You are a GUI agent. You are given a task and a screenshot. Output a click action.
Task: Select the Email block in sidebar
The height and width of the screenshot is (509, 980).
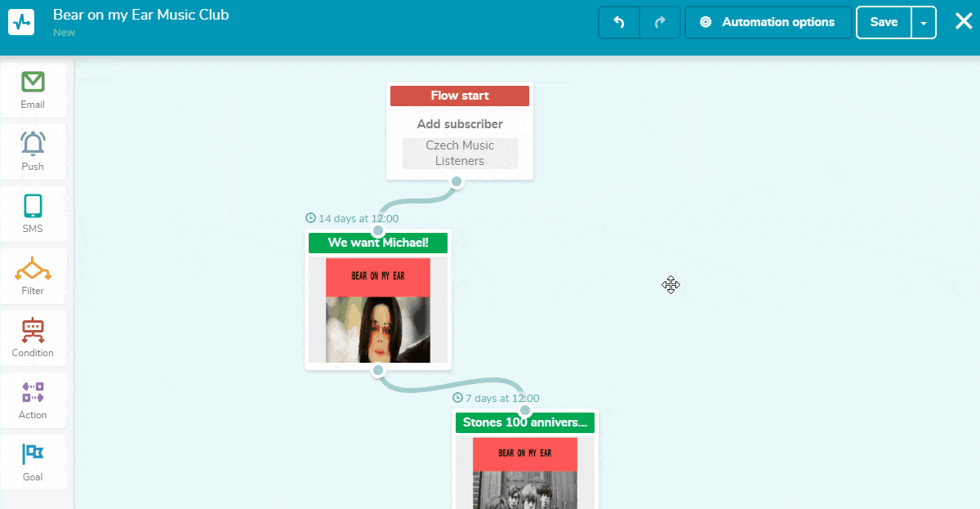[33, 90]
